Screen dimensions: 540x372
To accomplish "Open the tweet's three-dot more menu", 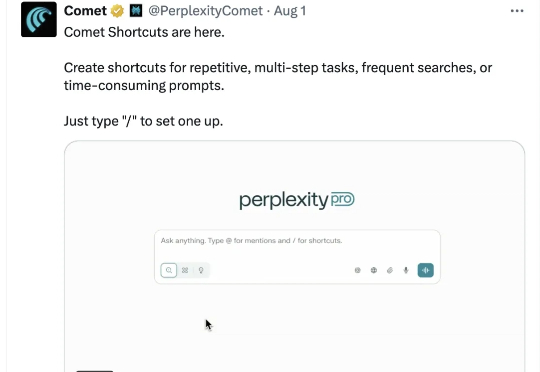I will point(517,11).
